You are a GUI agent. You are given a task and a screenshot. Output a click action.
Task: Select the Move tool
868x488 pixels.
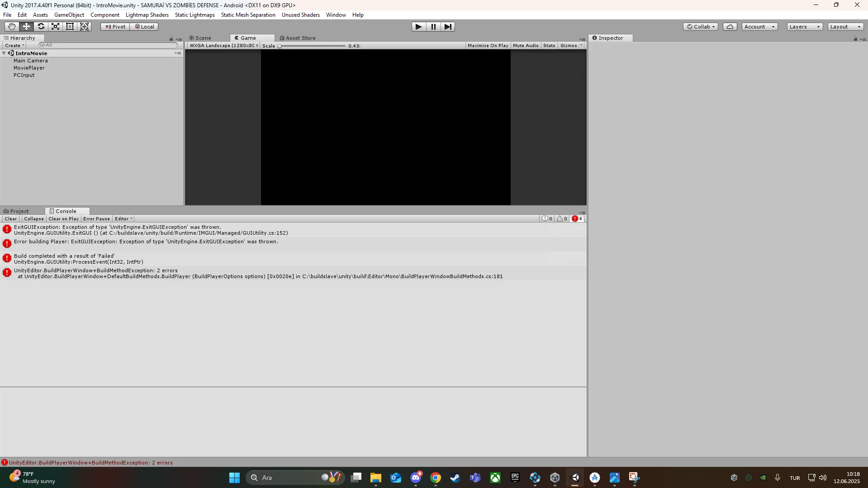pyautogui.click(x=26, y=27)
